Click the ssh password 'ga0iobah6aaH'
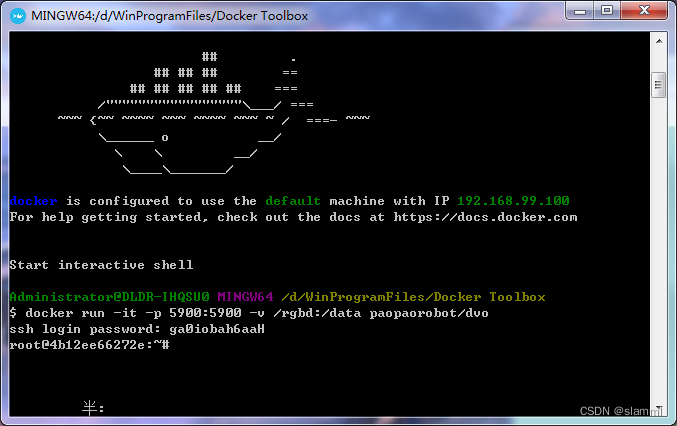Image resolution: width=677 pixels, height=426 pixels. click(217, 329)
